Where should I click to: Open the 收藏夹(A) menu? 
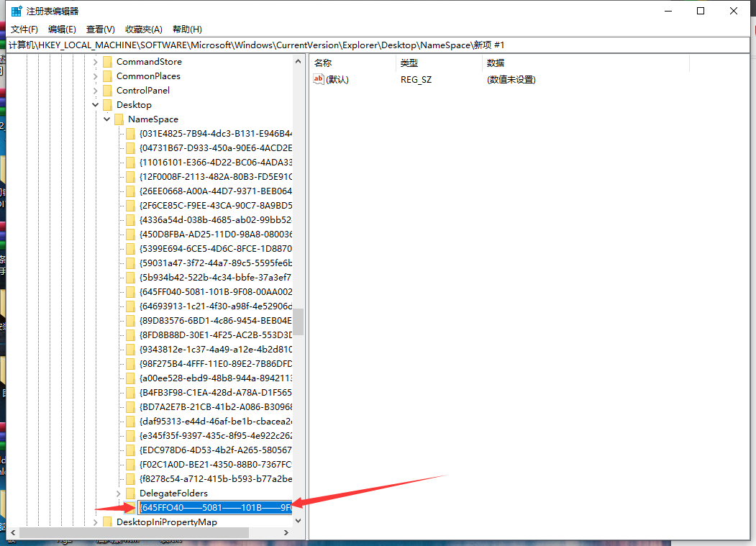pyautogui.click(x=144, y=29)
